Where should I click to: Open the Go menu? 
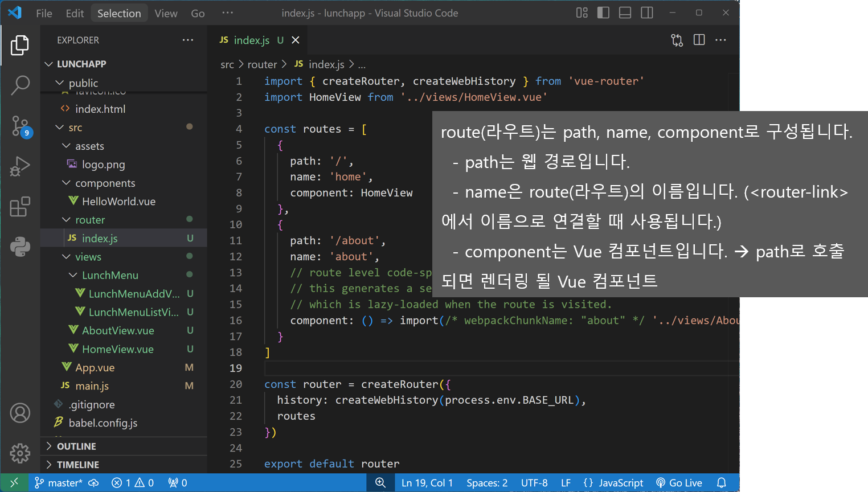198,13
